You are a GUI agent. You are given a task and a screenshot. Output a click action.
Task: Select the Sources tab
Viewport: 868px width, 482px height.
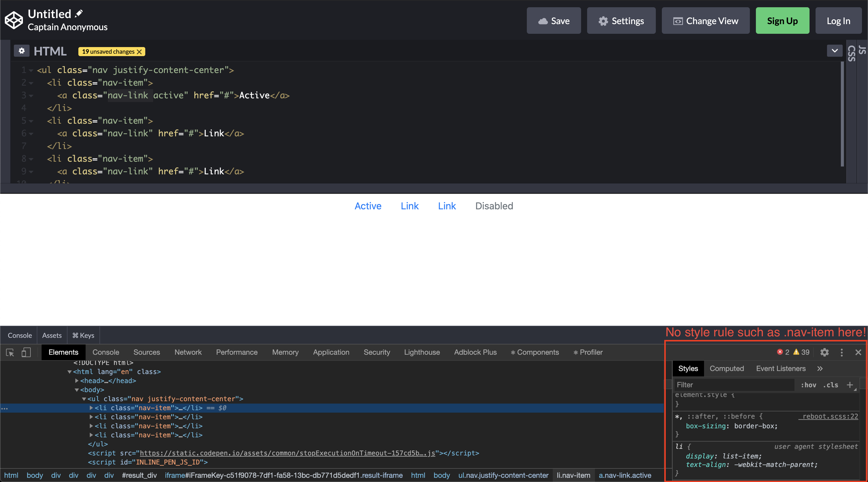click(x=146, y=352)
